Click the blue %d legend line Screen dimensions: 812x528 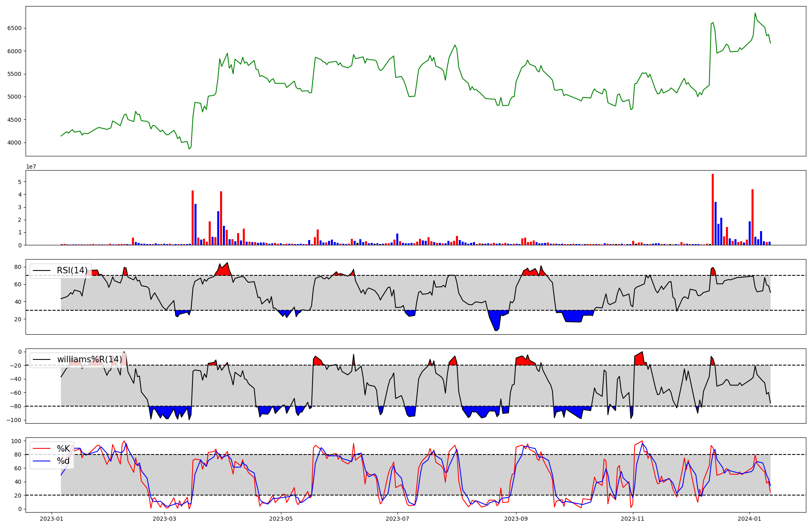42,461
